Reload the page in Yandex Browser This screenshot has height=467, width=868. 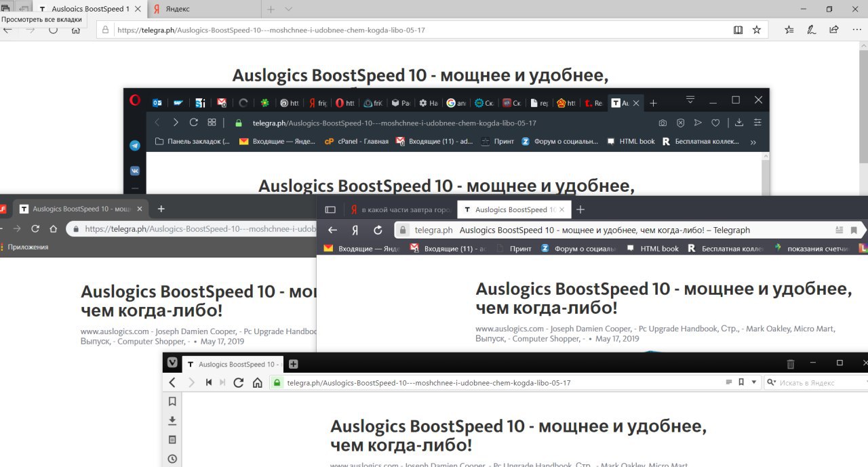point(378,230)
